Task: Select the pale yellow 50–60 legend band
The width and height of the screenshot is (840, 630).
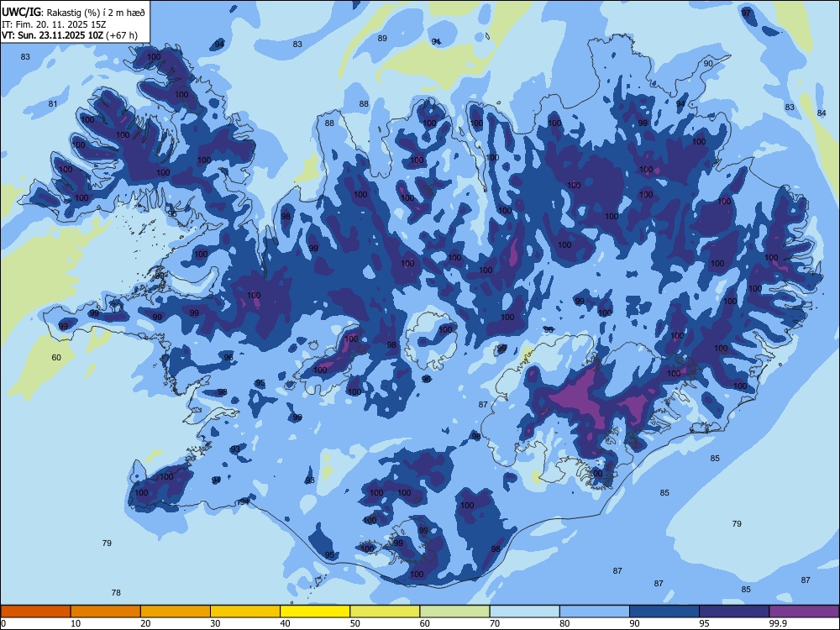Action: point(385,612)
